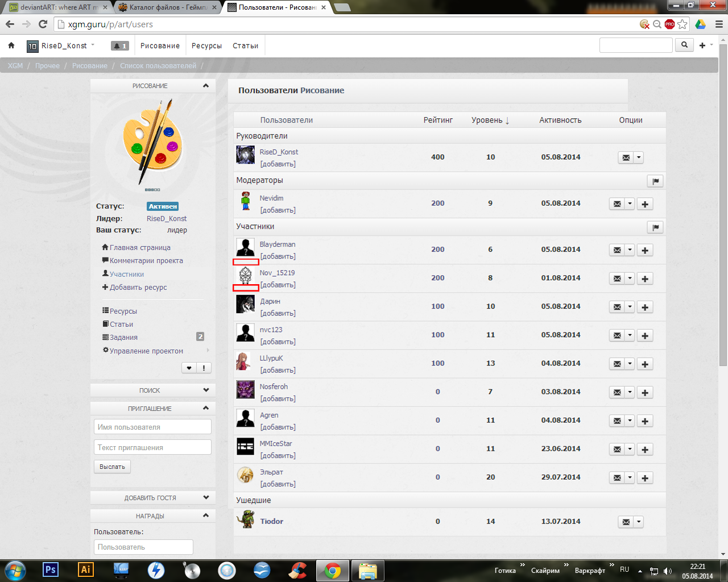Open Комментарии проекта sidebar link

click(146, 260)
